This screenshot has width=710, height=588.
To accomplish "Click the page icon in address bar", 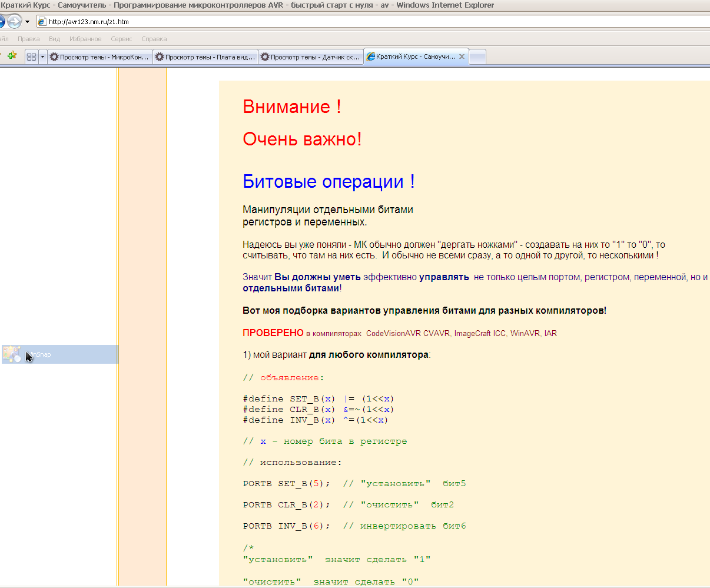I will tap(41, 22).
